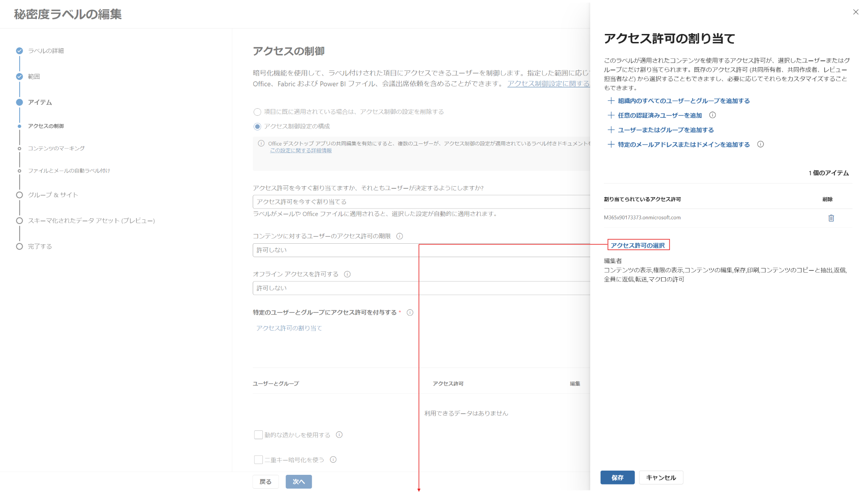Click info icon next to 二重キー暗号化を使う
Image resolution: width=868 pixels, height=492 pixels.
(x=333, y=459)
